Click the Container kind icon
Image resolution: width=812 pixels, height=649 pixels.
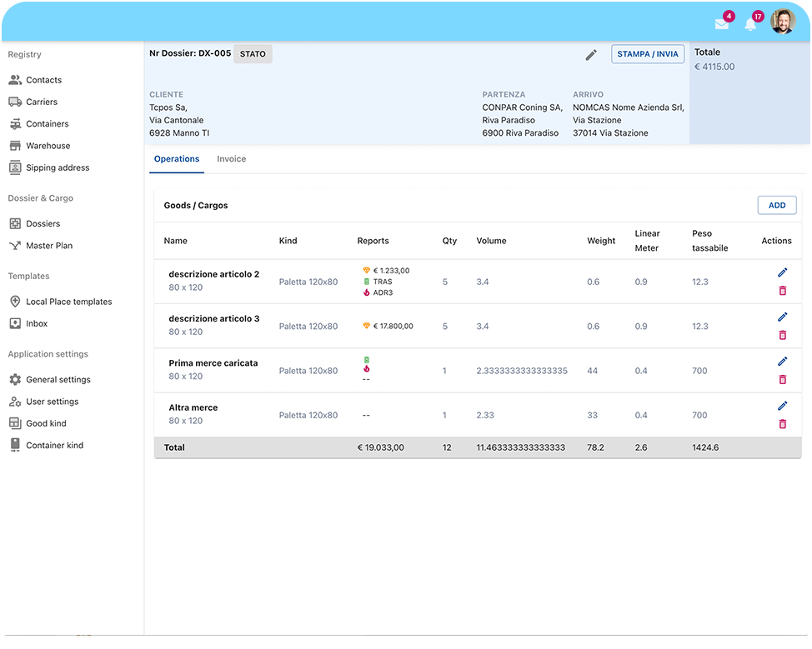pyautogui.click(x=15, y=445)
